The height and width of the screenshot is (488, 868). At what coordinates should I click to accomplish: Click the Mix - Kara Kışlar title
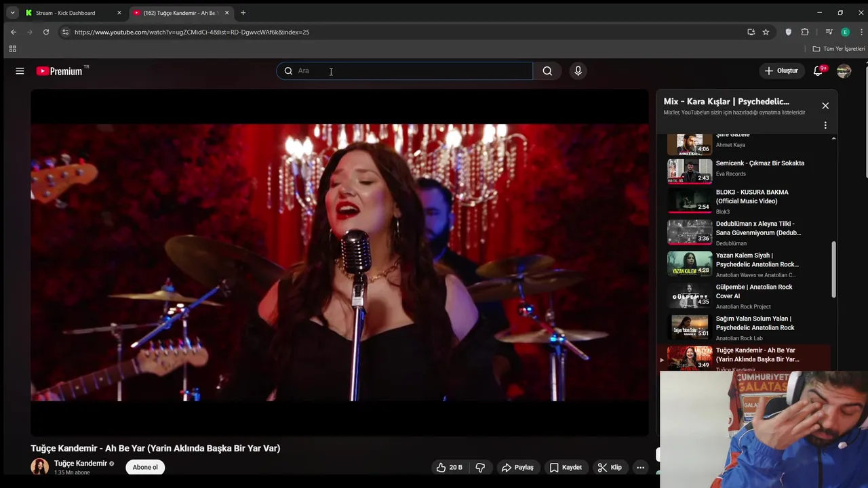(x=726, y=102)
